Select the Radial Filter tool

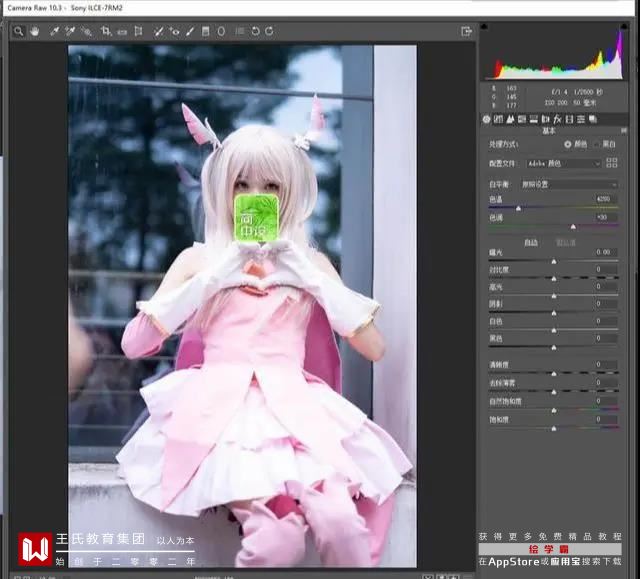[x=221, y=31]
